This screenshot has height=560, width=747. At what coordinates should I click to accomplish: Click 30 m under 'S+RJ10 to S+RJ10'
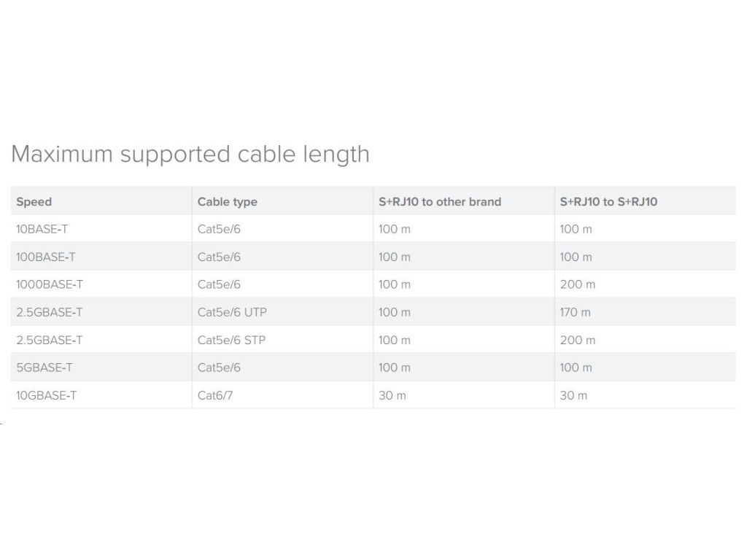pyautogui.click(x=573, y=395)
